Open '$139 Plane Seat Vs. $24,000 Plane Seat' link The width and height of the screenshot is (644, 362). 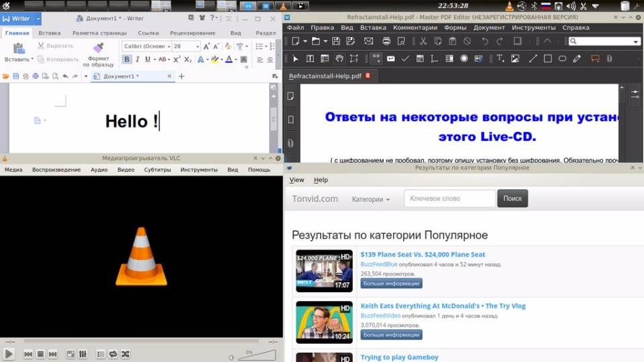click(x=423, y=255)
